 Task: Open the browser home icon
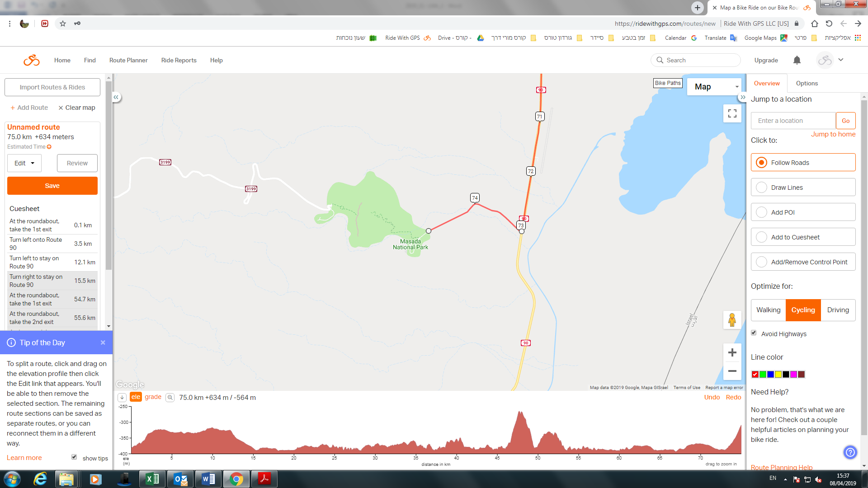[815, 23]
